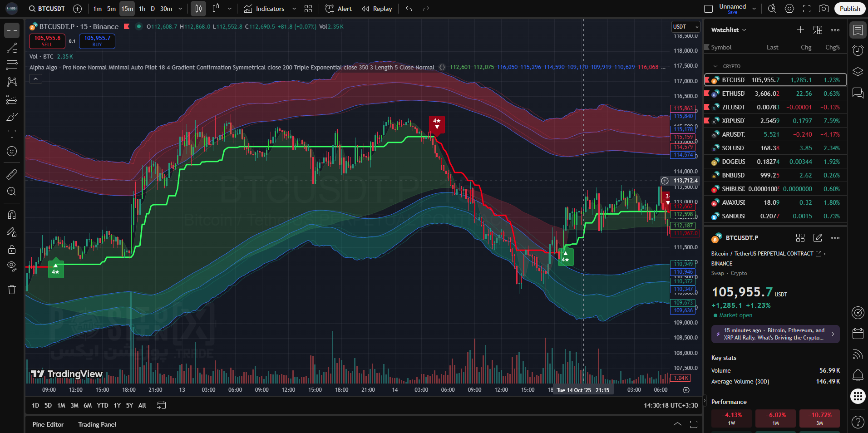Open the emoji icons tool
The width and height of the screenshot is (868, 433).
tap(12, 151)
